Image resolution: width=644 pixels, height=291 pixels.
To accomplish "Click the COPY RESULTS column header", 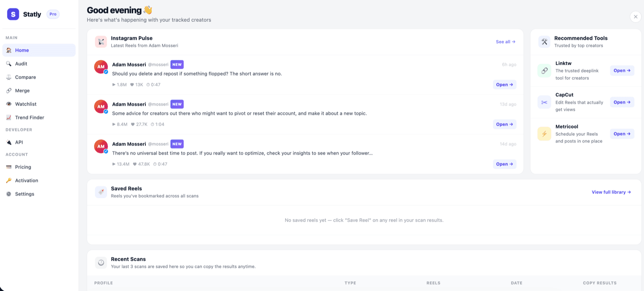I will [x=600, y=283].
